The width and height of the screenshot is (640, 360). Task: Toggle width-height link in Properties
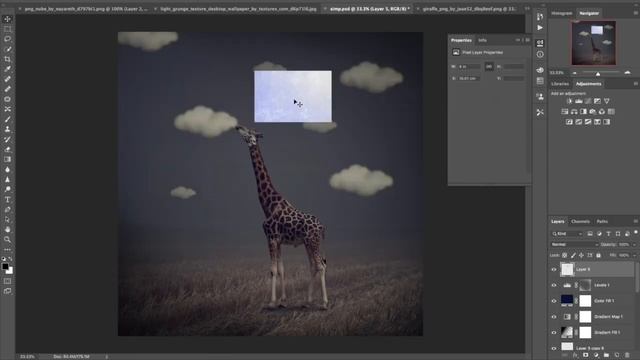tap(489, 67)
